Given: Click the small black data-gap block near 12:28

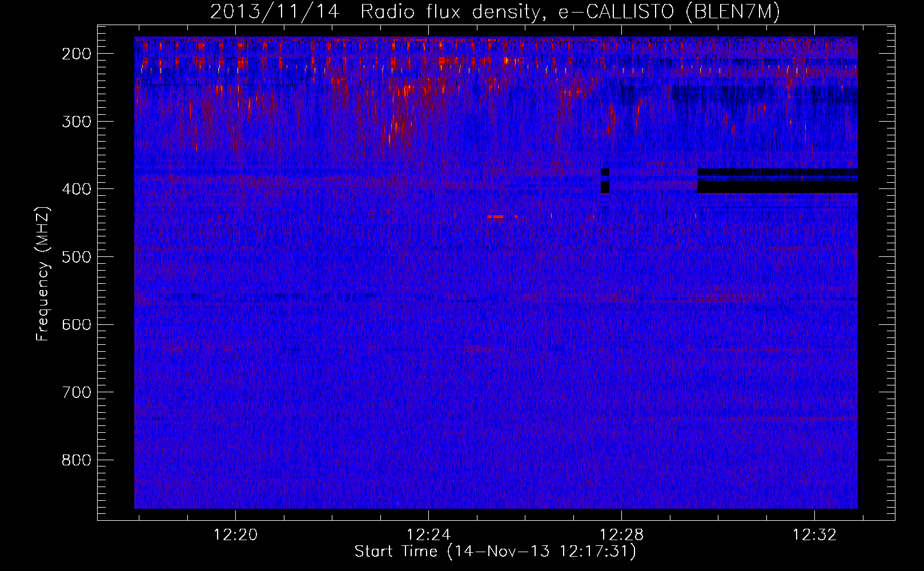Looking at the screenshot, I should (x=605, y=187).
